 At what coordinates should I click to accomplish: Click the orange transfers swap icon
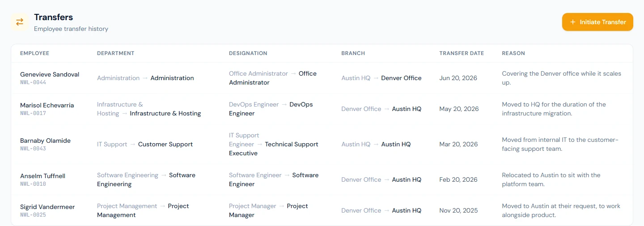point(20,22)
